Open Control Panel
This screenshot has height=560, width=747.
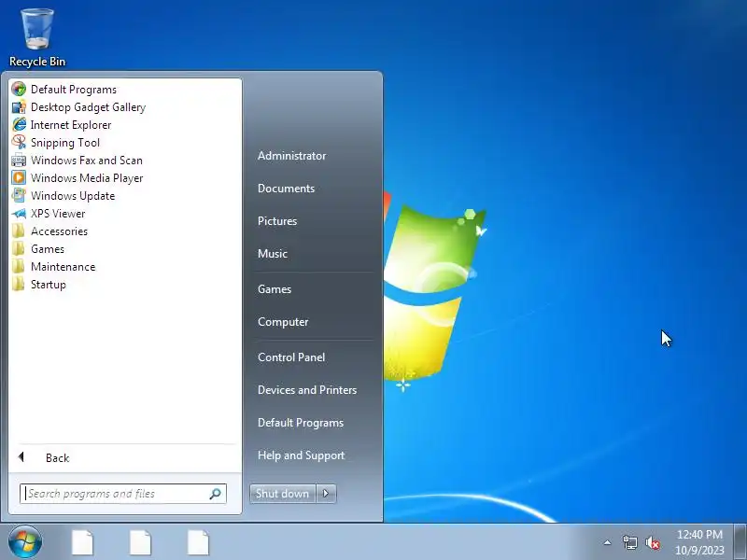click(x=291, y=357)
